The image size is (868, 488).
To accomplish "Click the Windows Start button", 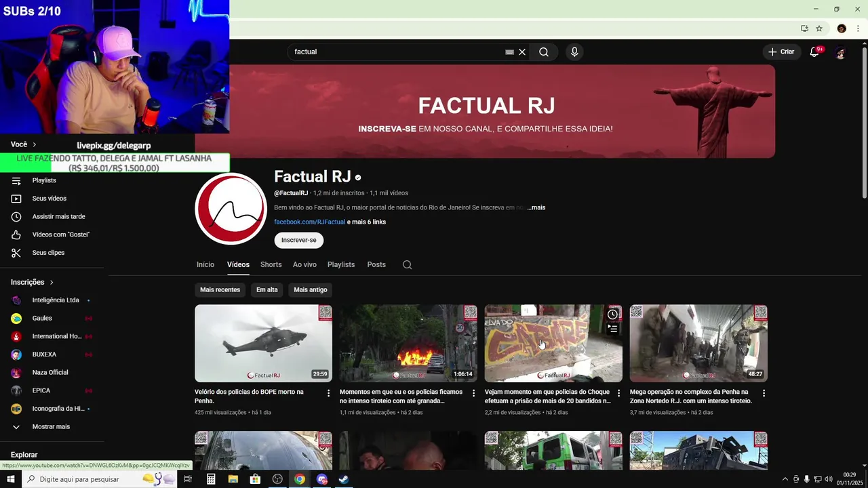I will coord(10,479).
